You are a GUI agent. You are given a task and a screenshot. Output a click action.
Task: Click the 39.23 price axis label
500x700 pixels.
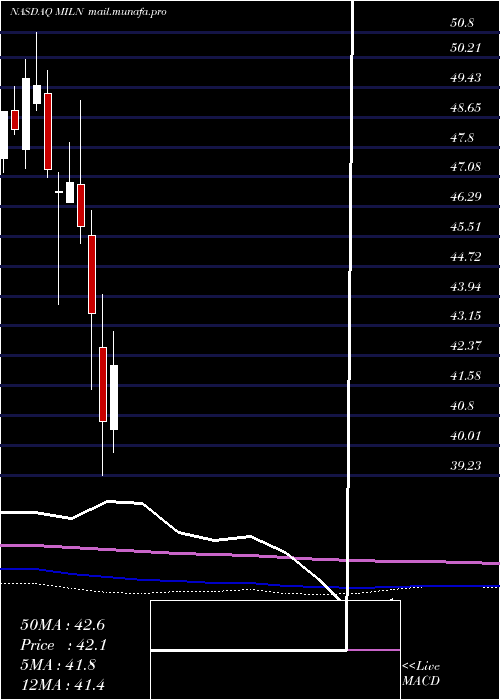(x=466, y=466)
